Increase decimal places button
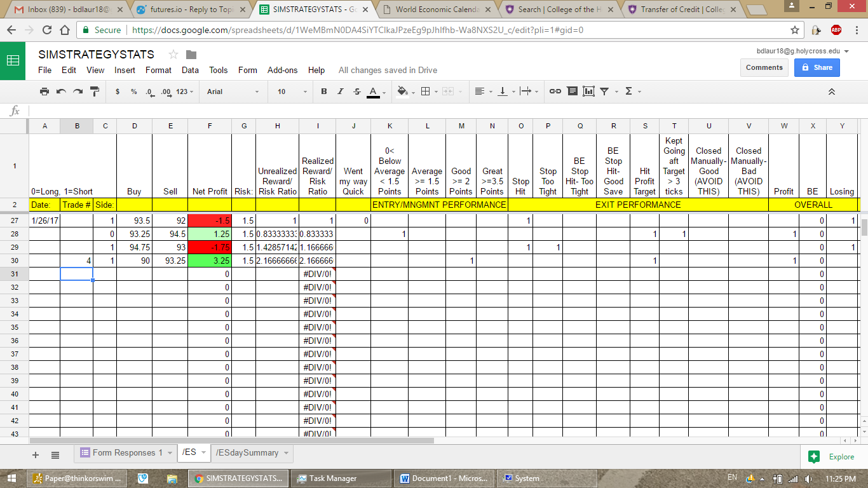The height and width of the screenshot is (488, 868). click(166, 91)
